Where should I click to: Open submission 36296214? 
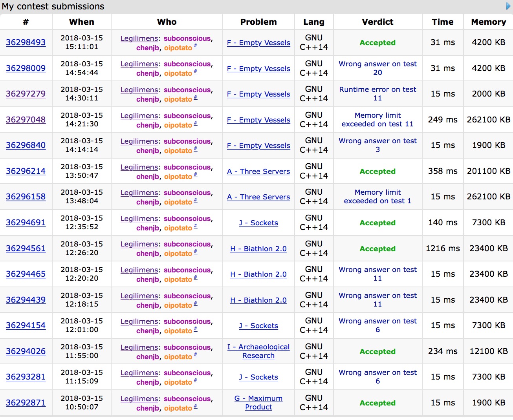pos(26,171)
